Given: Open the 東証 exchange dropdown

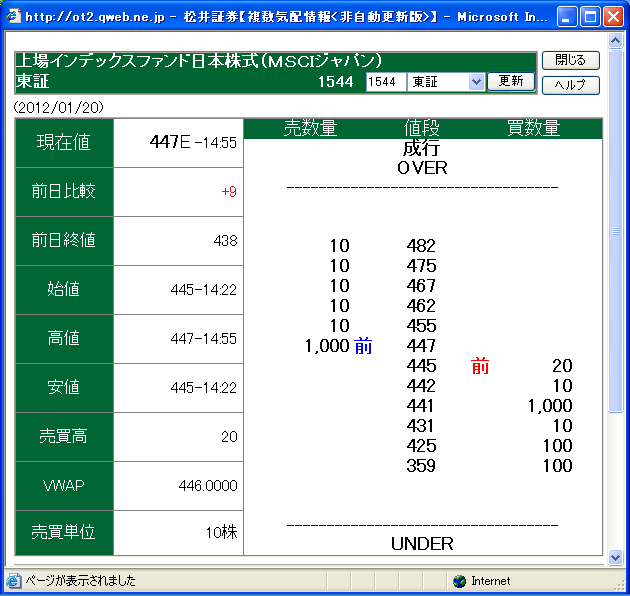Looking at the screenshot, I should [476, 82].
